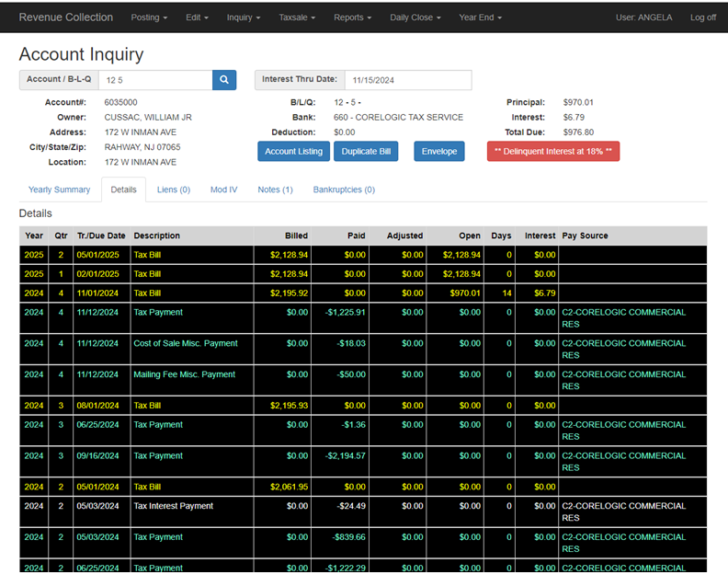This screenshot has height=586, width=728.
Task: Expand the Daily Close menu
Action: pyautogui.click(x=415, y=17)
